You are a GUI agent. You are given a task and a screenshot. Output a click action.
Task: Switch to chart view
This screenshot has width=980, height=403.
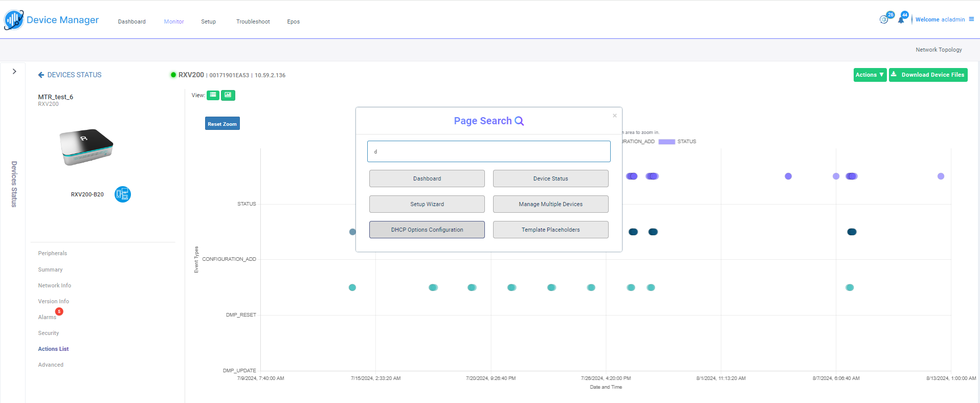[228, 95]
